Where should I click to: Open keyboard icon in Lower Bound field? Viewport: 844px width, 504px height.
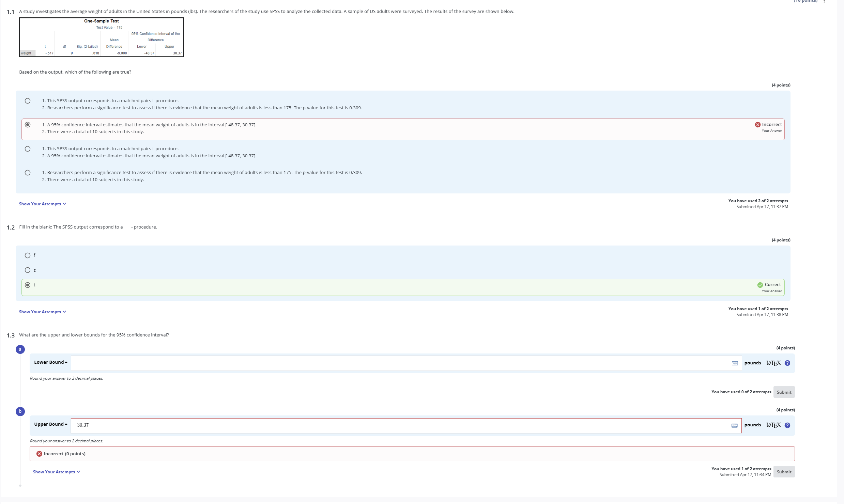pos(735,363)
